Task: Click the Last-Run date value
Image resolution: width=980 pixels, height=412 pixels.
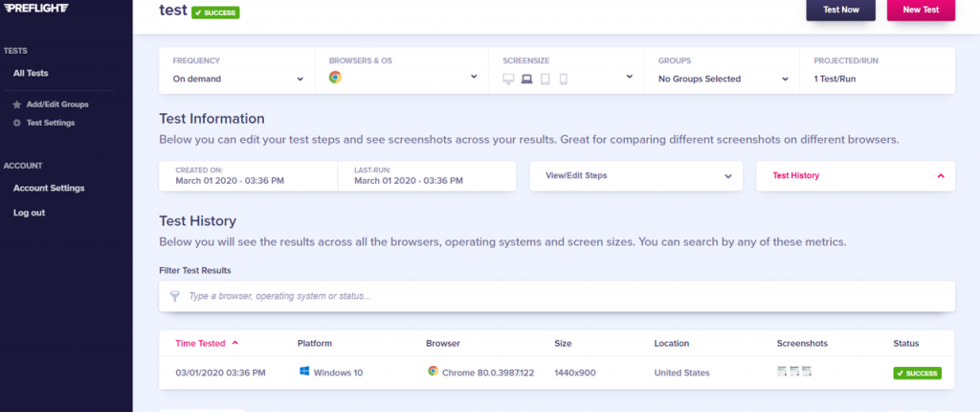Action: click(408, 181)
